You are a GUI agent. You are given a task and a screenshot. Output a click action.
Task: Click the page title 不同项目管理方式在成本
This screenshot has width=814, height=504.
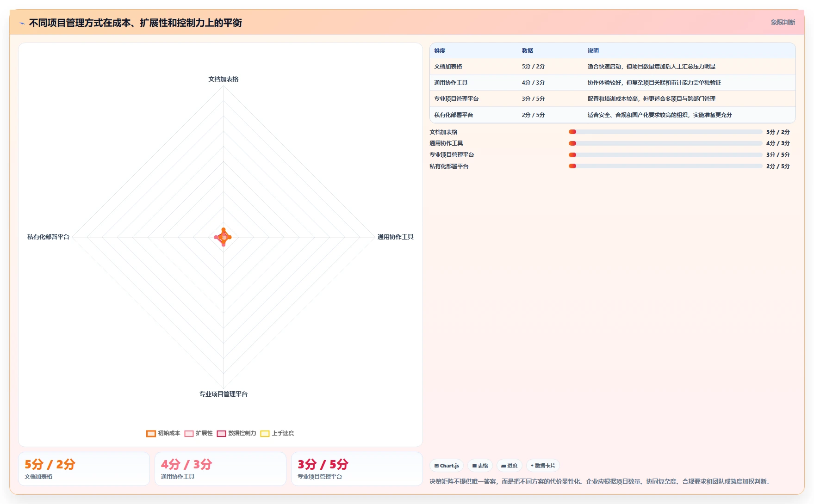[135, 23]
